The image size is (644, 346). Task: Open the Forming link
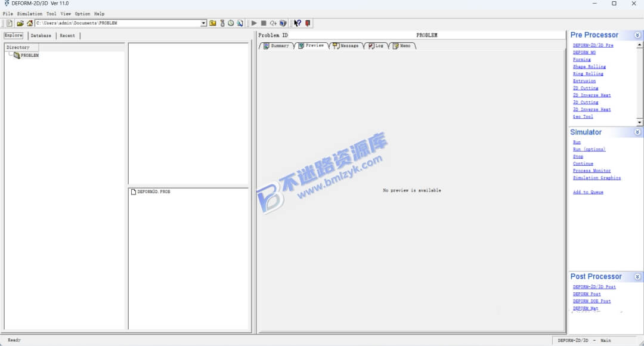coord(581,60)
